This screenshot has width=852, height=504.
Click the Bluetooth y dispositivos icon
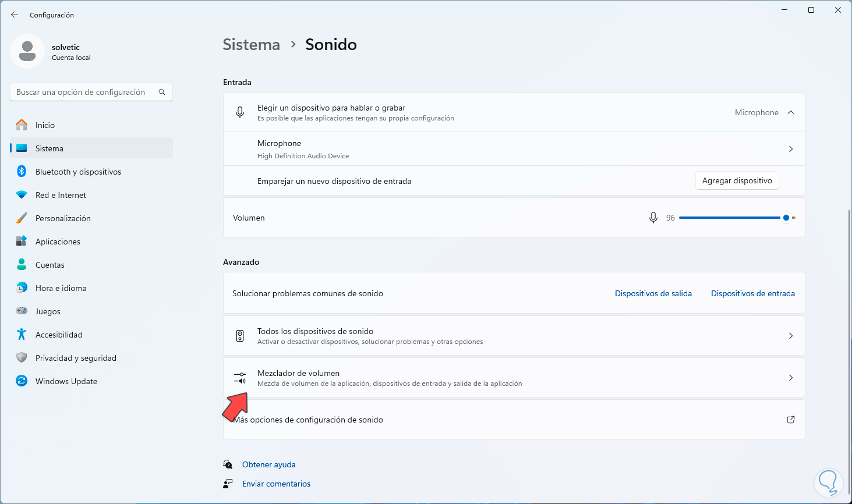click(x=22, y=171)
